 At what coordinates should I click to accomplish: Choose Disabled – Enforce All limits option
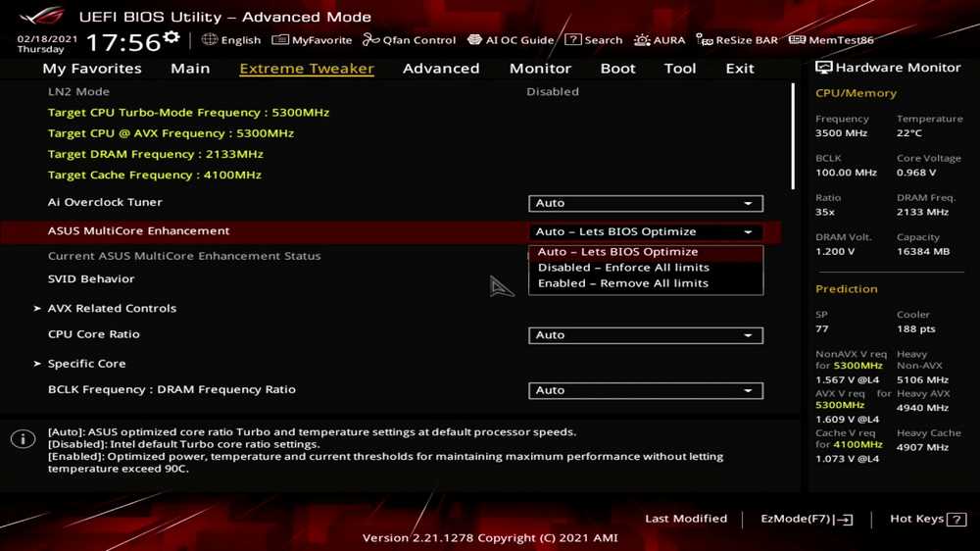[646, 268]
